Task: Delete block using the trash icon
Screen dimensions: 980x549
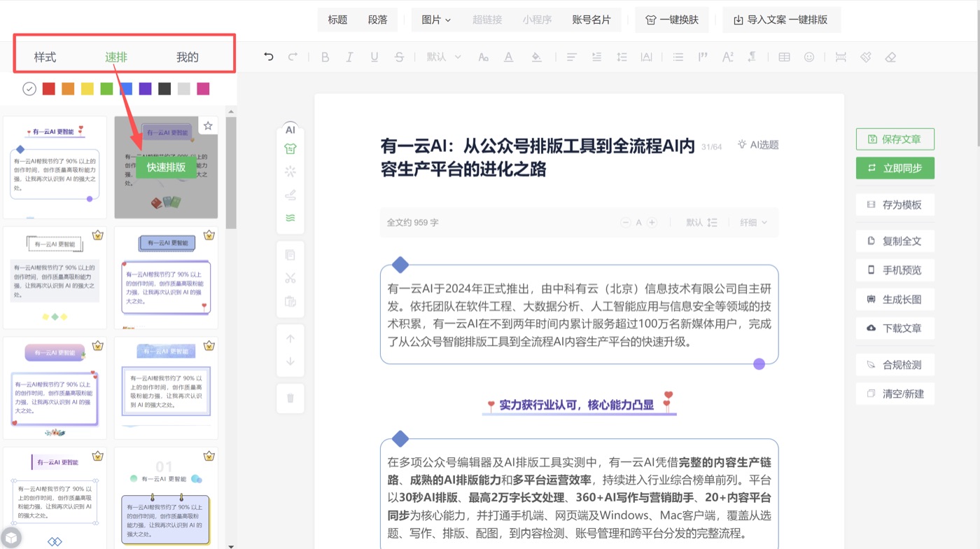Action: coord(290,398)
